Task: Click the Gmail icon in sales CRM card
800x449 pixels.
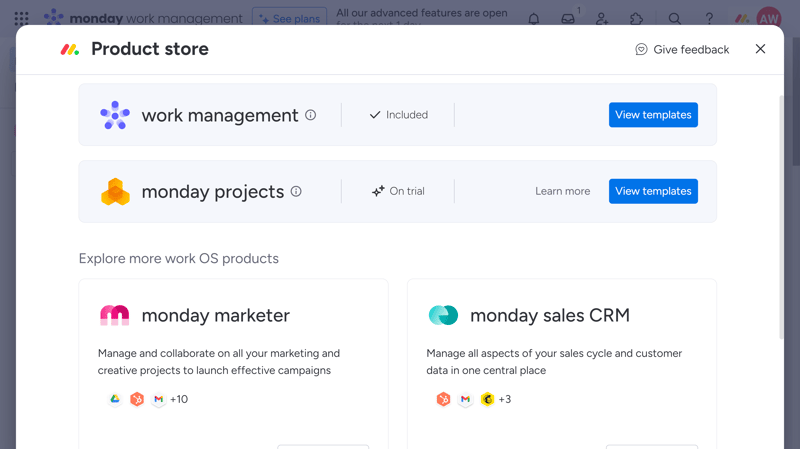Action: click(x=465, y=399)
